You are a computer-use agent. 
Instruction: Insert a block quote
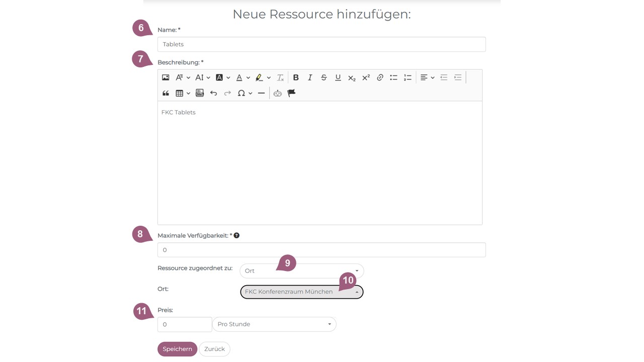pos(166,93)
